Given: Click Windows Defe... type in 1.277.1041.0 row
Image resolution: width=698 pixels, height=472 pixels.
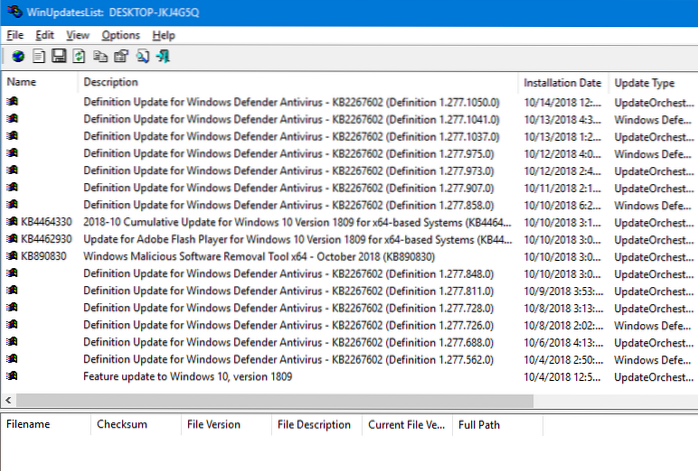Looking at the screenshot, I should coord(653,120).
